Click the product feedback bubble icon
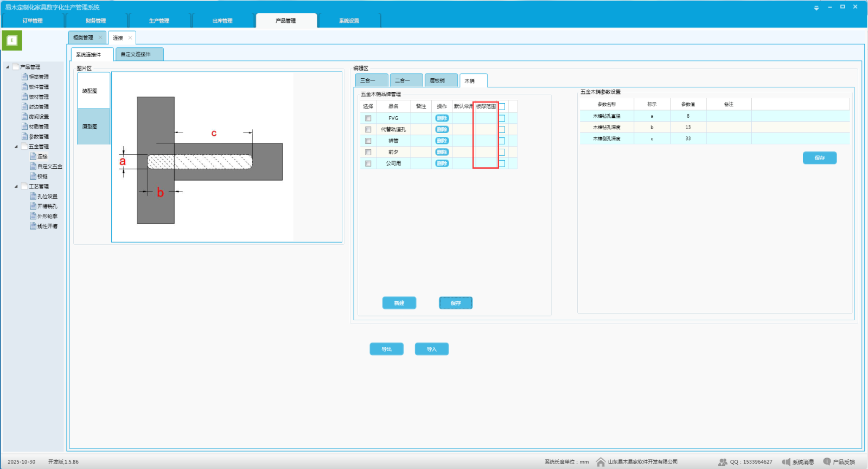The height and width of the screenshot is (469, 868). point(827,461)
